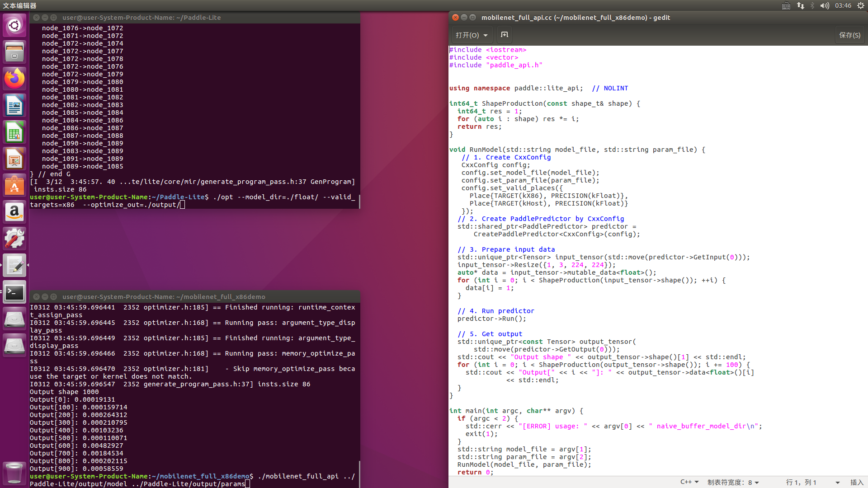Expand the 打开(O) open file dropdown
The width and height of the screenshot is (868, 488).
(x=472, y=35)
